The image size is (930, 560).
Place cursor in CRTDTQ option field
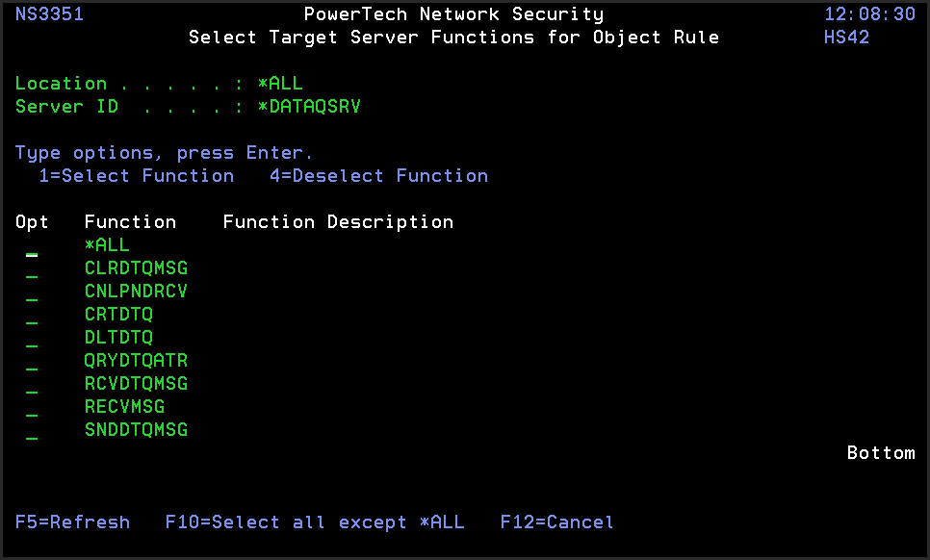[x=32, y=316]
